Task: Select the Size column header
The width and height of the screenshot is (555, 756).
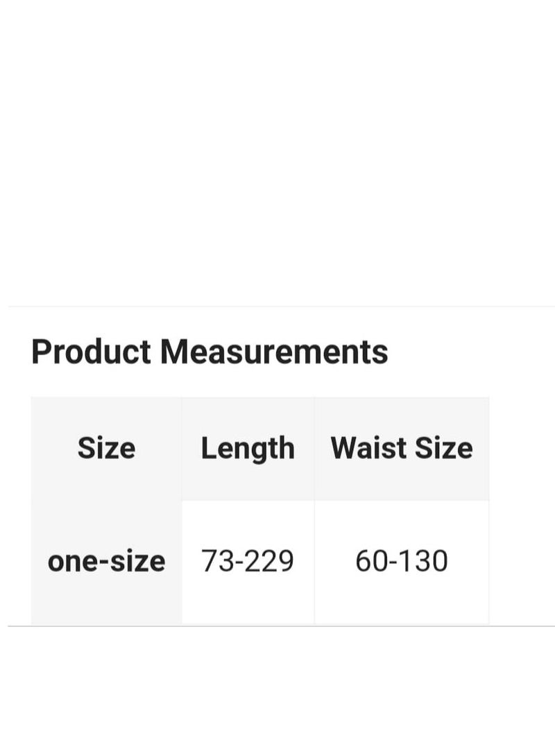Action: click(x=106, y=448)
